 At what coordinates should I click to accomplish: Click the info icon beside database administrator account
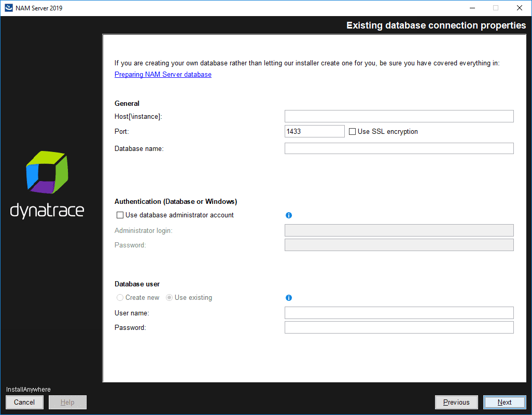[x=289, y=215]
